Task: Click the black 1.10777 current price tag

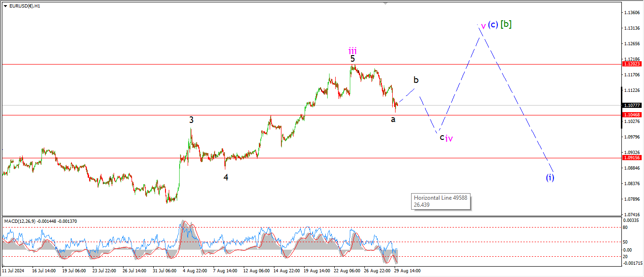Action: coord(631,106)
